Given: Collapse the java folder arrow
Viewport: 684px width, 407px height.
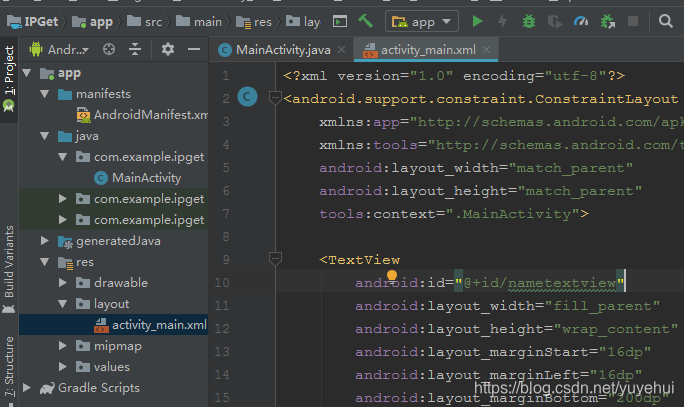Looking at the screenshot, I should tap(44, 136).
